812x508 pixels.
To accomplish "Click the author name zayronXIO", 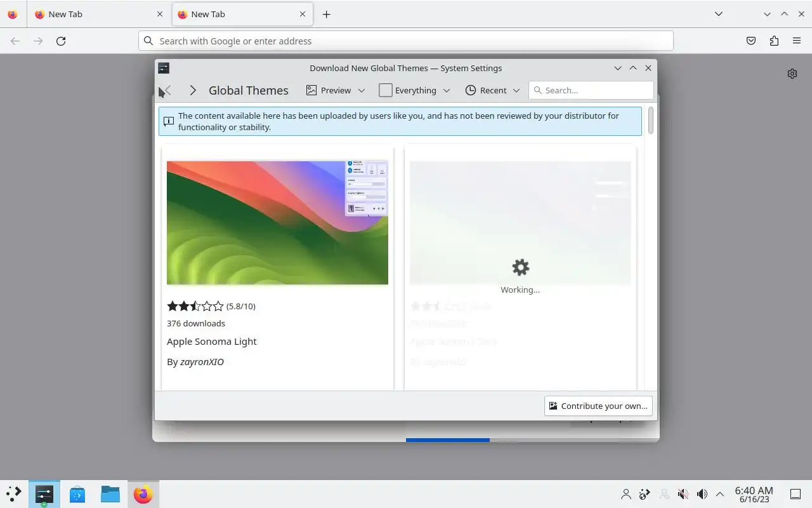I will (202, 361).
